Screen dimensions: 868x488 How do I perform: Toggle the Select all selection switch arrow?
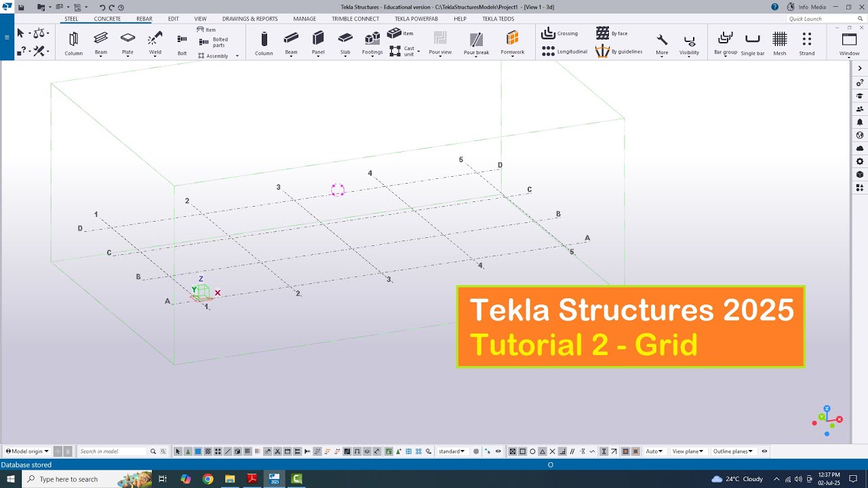pyautogui.click(x=178, y=451)
